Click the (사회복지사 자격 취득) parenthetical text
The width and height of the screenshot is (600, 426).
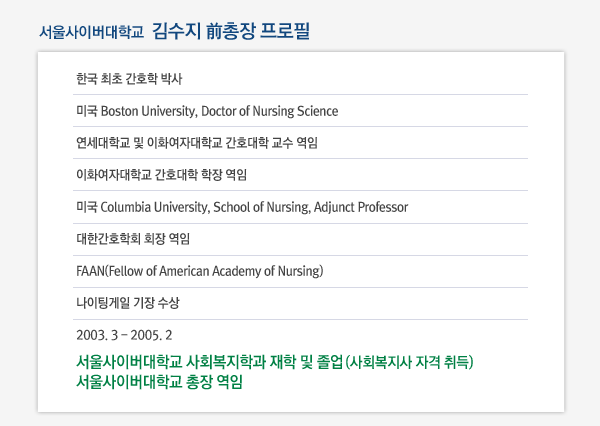click(x=409, y=362)
